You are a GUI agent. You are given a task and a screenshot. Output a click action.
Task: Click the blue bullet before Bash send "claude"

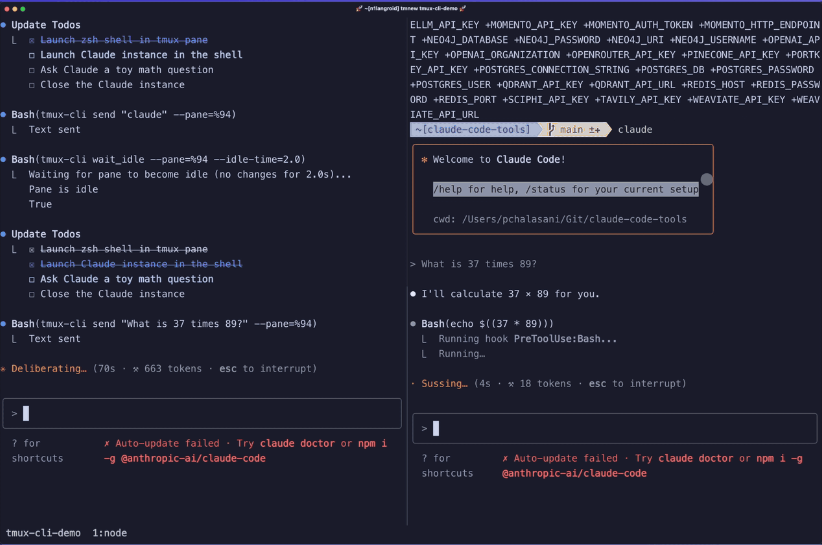click(3, 114)
